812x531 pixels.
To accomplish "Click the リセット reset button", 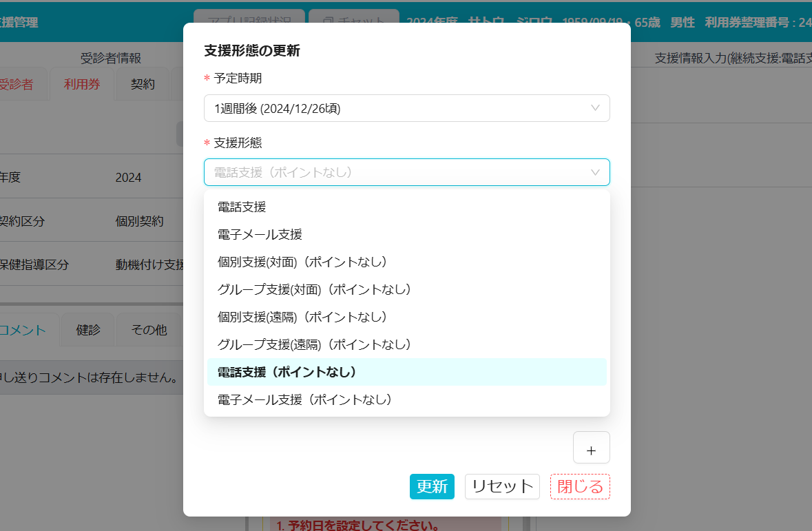I will click(502, 486).
